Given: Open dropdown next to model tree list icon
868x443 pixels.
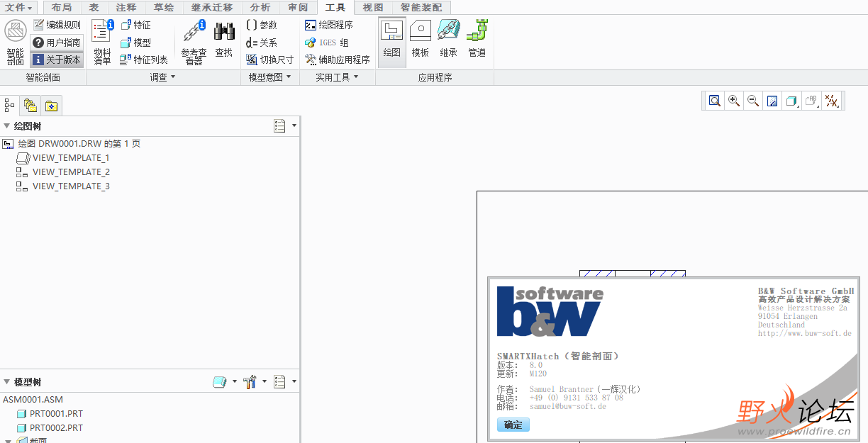Looking at the screenshot, I should [x=294, y=382].
